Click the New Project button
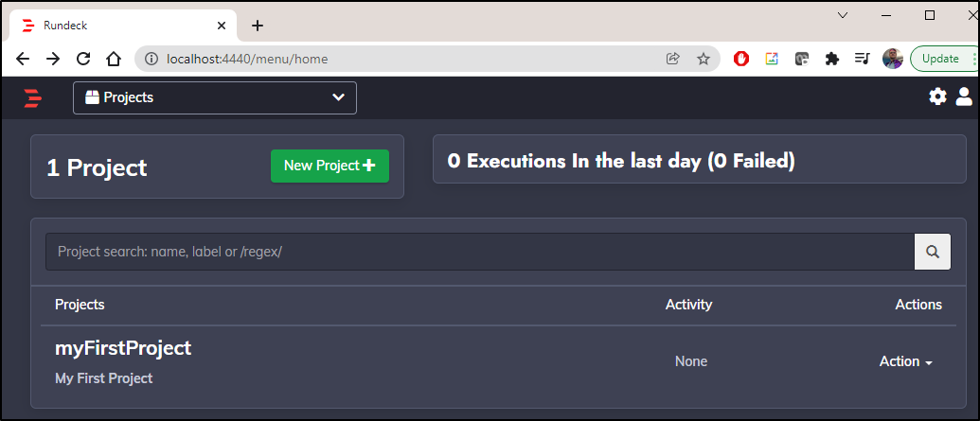The height and width of the screenshot is (421, 980). tap(330, 167)
